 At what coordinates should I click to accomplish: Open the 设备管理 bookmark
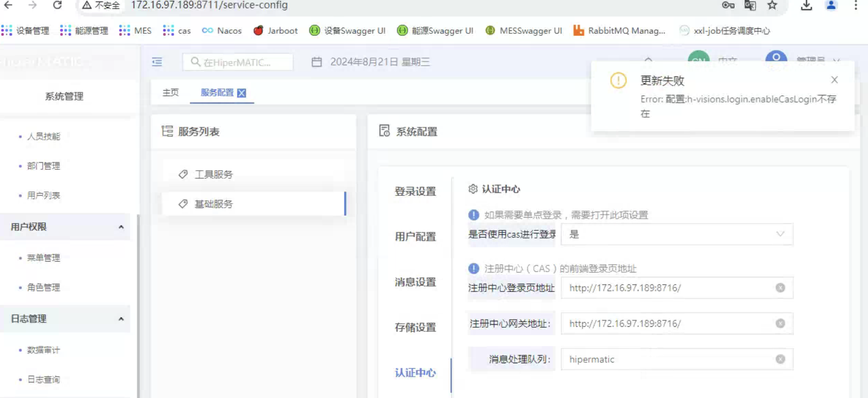click(25, 31)
